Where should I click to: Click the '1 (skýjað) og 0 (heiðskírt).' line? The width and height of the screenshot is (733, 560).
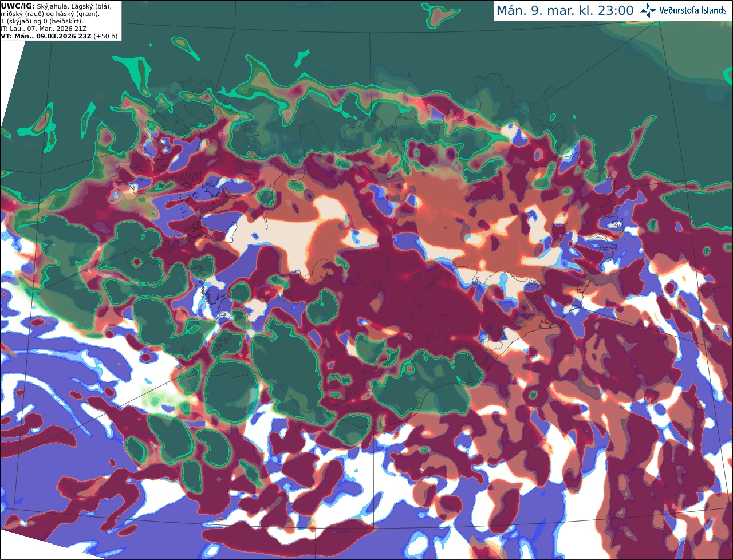coord(42,21)
